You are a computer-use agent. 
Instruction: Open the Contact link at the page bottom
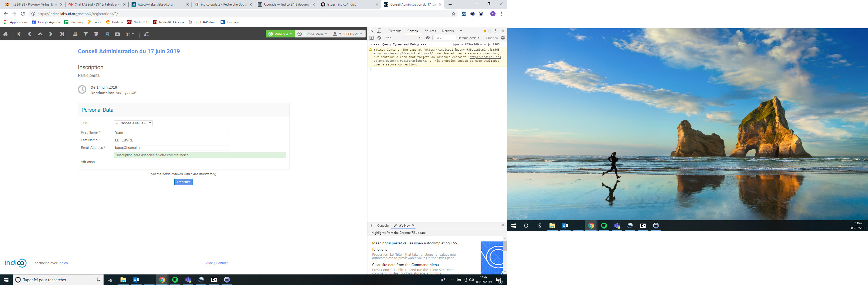[221, 263]
